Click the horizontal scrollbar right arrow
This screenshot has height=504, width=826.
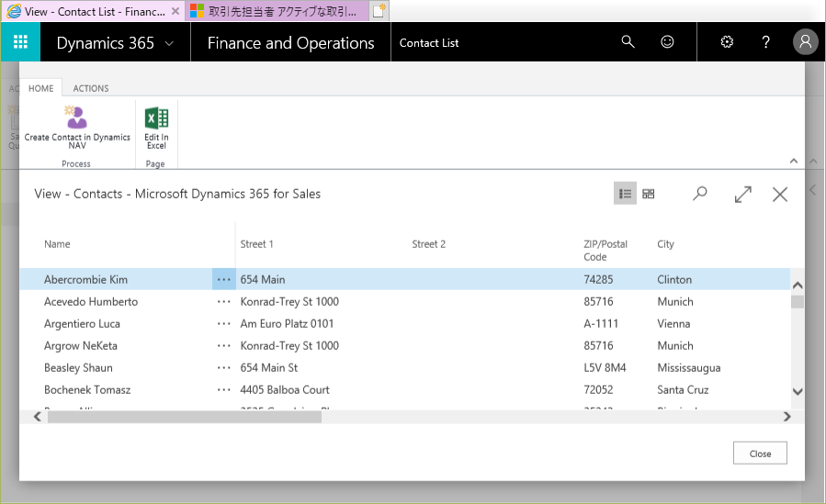click(787, 417)
